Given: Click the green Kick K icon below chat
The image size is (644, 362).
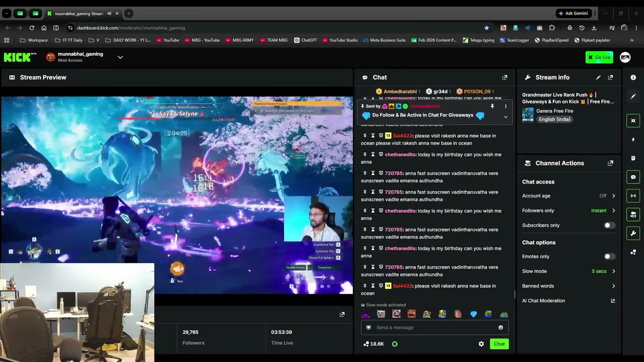Looking at the screenshot, I should tap(394, 344).
